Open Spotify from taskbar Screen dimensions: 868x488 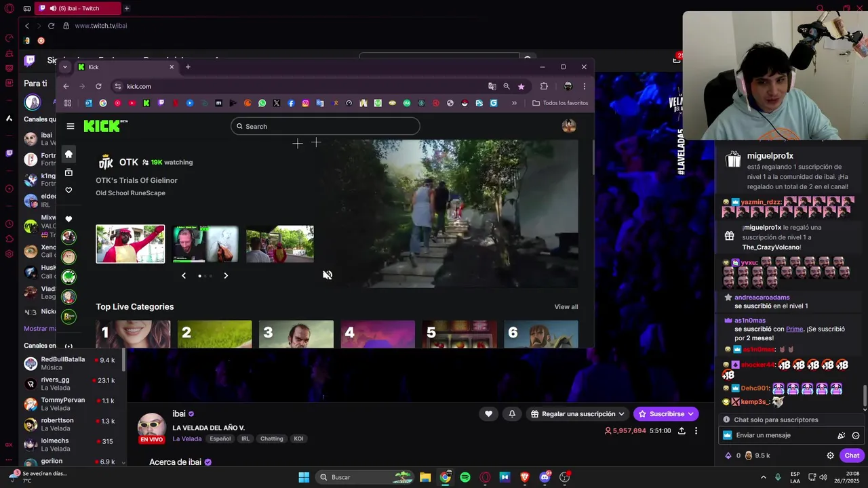[465, 477]
